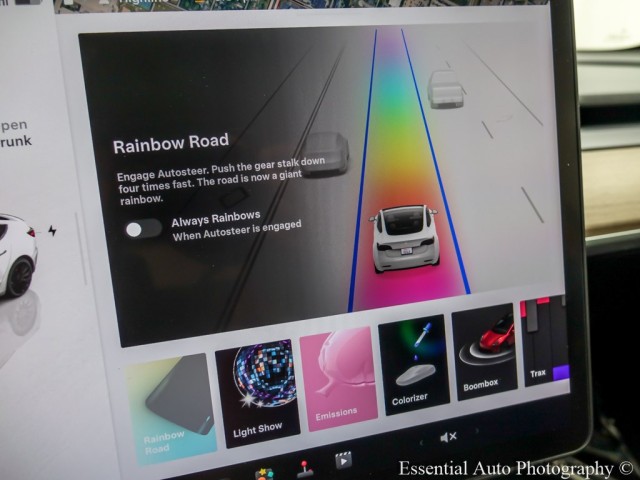The image size is (640, 480).
Task: Raise volume with the right chevron
Action: coord(476,431)
